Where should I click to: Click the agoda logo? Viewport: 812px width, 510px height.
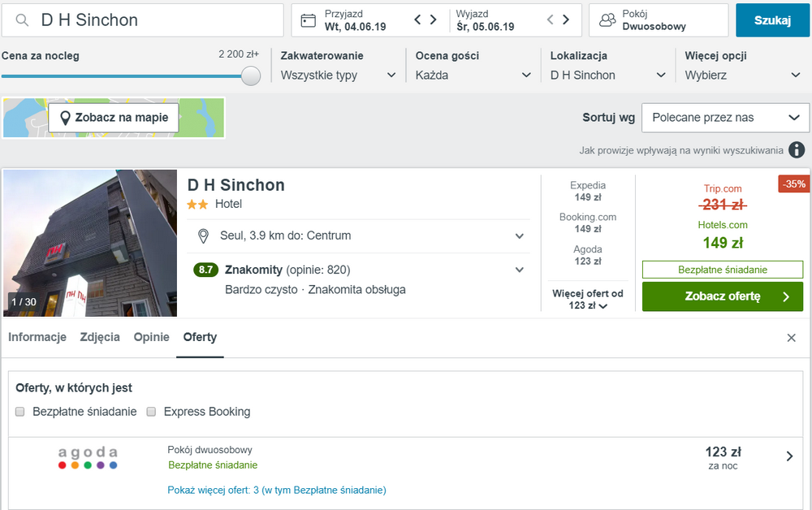coord(88,458)
